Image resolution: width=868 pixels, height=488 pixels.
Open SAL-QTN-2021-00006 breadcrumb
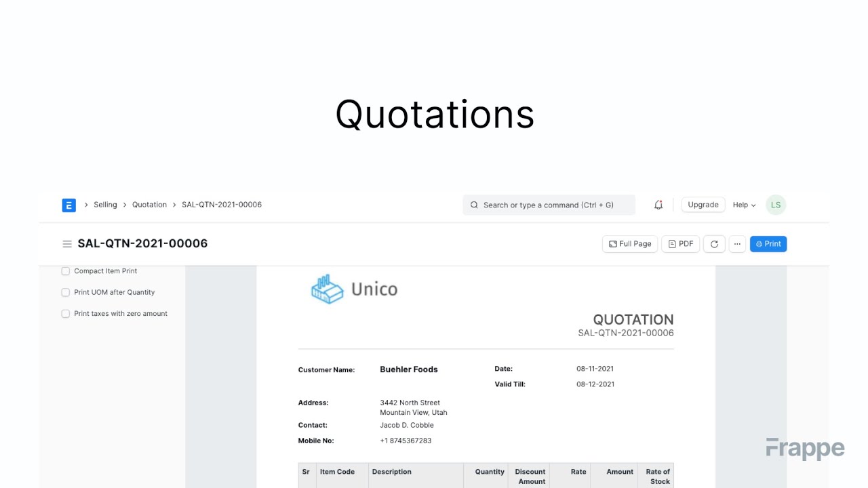pos(222,205)
